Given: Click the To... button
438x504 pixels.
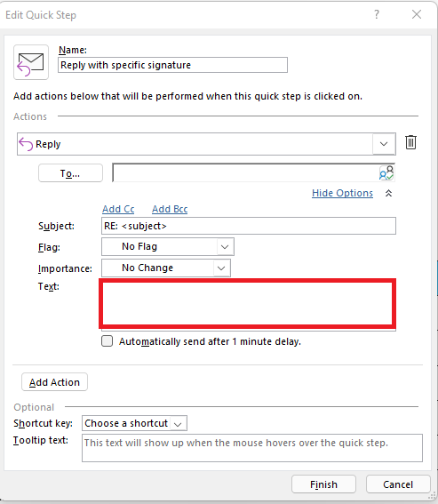Looking at the screenshot, I should (x=70, y=173).
